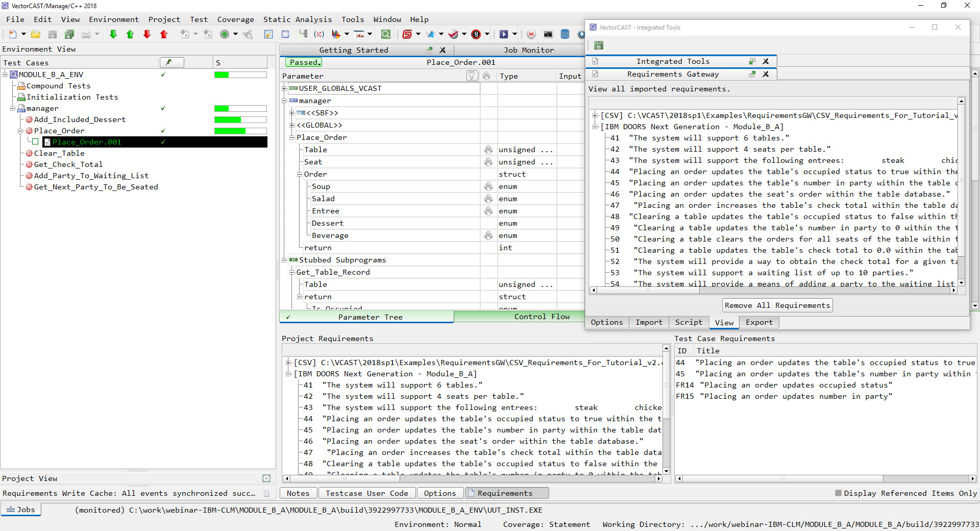Collapse the IBM DOORS Module_B_A requirements node

(x=595, y=127)
